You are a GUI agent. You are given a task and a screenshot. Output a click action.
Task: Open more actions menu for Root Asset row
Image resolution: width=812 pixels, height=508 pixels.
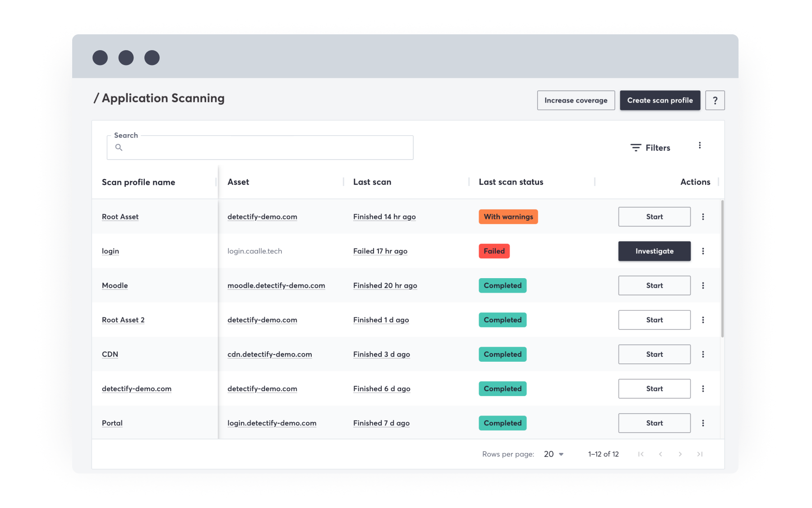pos(702,217)
